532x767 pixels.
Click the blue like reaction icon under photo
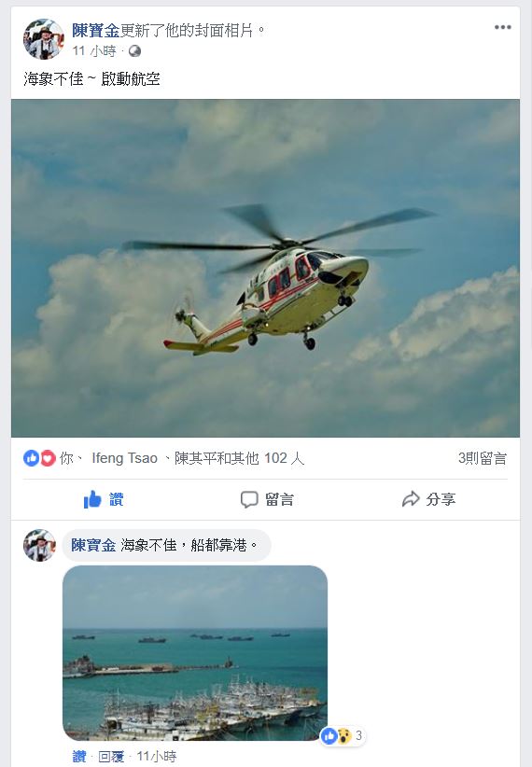tap(32, 458)
